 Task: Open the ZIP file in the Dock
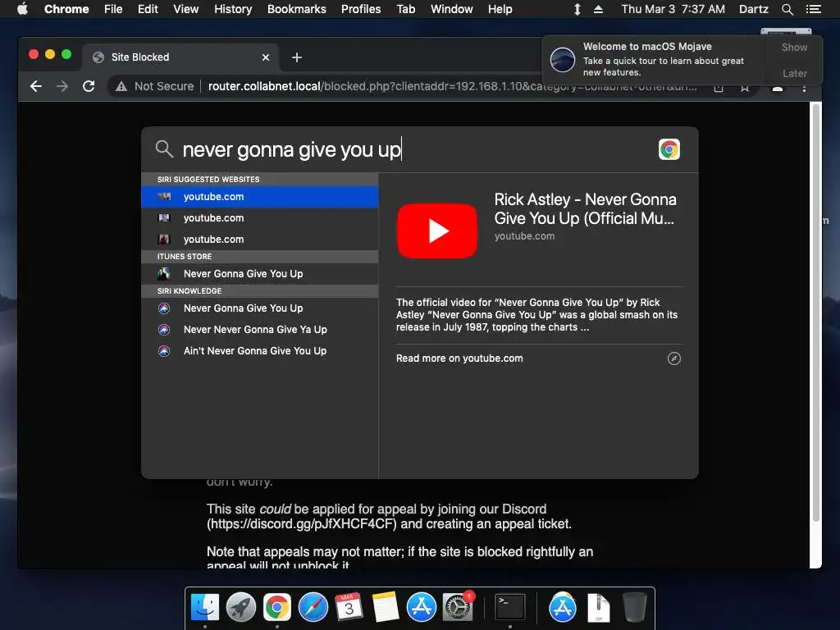tap(598, 608)
